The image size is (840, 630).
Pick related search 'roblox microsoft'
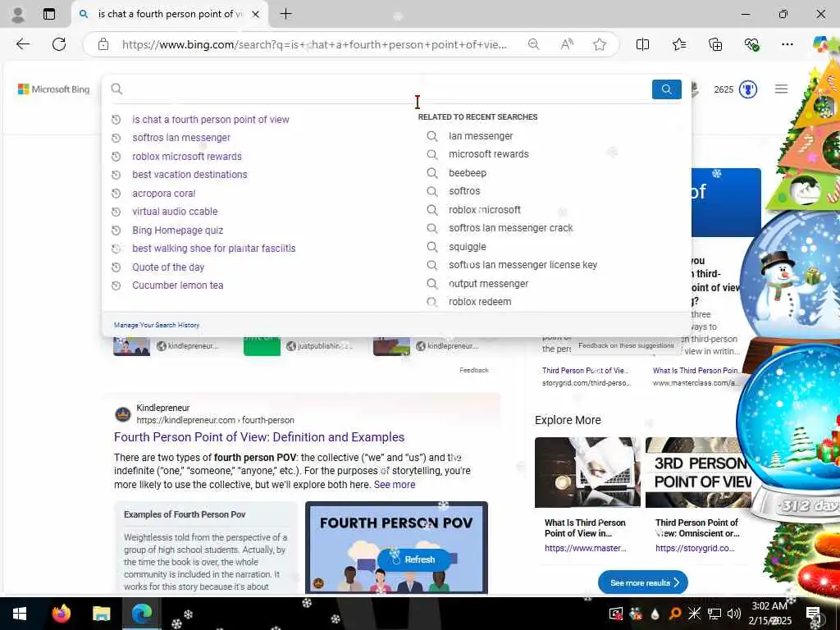point(485,210)
